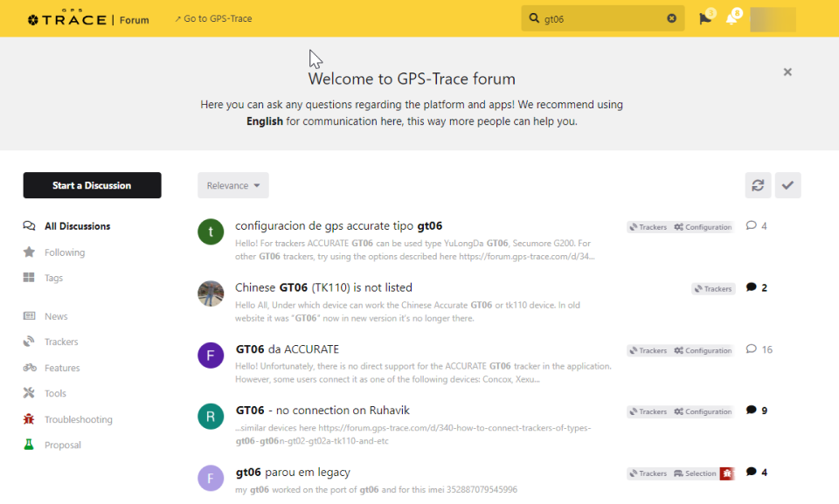The width and height of the screenshot is (839, 504).
Task: Open the News category
Action: (56, 316)
